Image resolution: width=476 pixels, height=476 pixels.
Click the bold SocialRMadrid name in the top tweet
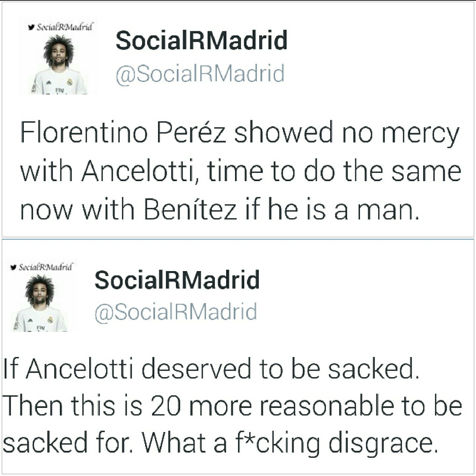202,40
